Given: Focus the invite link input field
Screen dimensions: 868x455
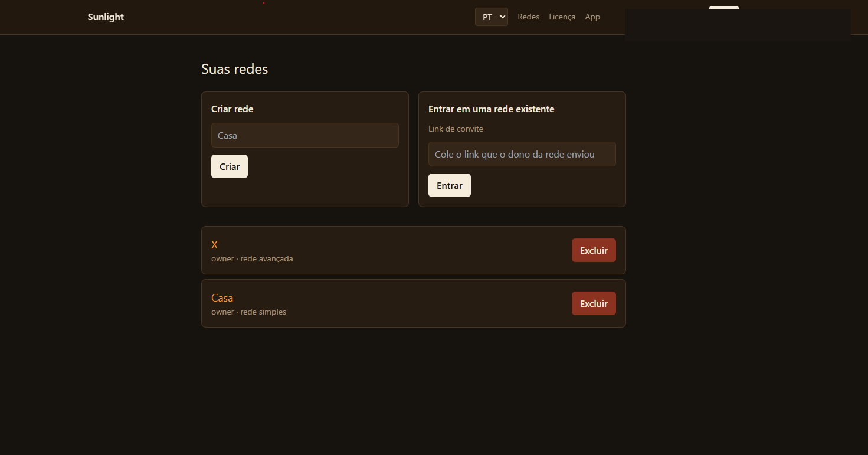Looking at the screenshot, I should point(522,154).
